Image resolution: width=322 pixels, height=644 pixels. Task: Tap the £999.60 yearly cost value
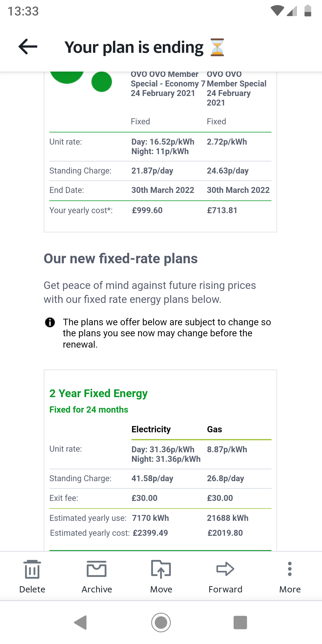coord(147,210)
